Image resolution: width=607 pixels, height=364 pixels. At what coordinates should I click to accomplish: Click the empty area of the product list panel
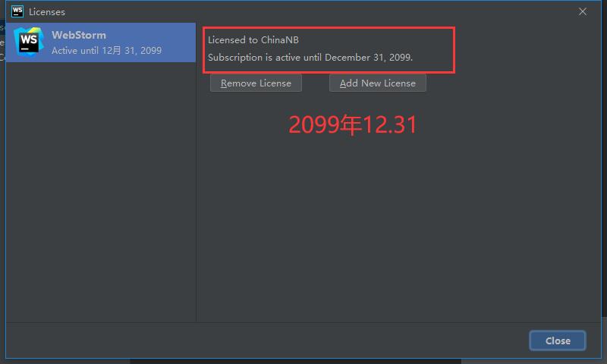101,191
